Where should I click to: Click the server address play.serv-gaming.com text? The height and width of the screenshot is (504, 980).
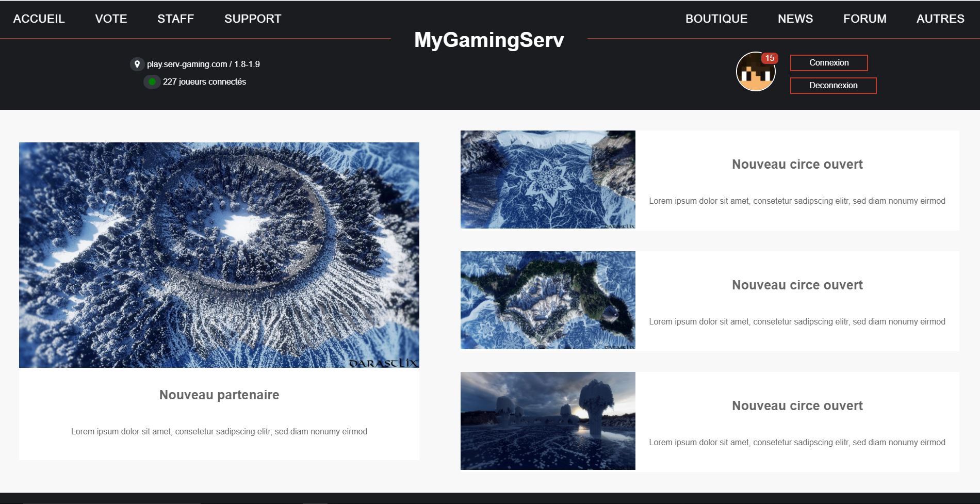(x=187, y=64)
